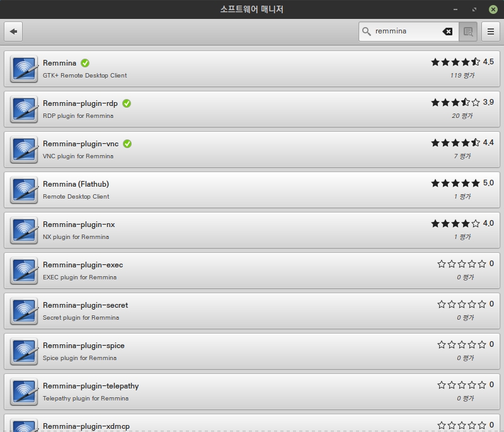Viewport: 504px width, 432px height.
Task: Select the Remmina-plugin-xdmcp entry
Action: [x=252, y=424]
